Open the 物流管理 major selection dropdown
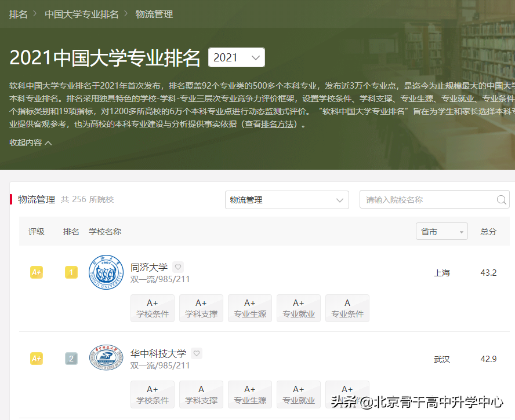The width and height of the screenshot is (515, 420). [x=287, y=199]
